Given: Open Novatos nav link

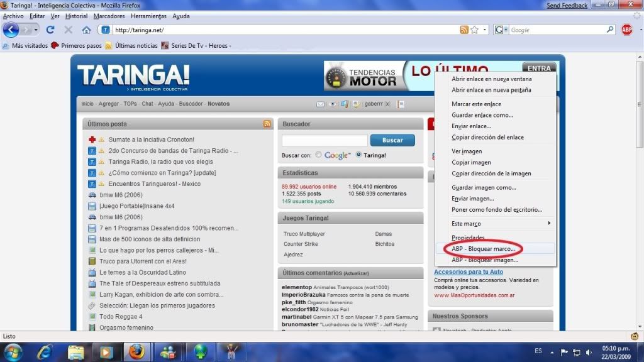Looking at the screenshot, I should (218, 104).
